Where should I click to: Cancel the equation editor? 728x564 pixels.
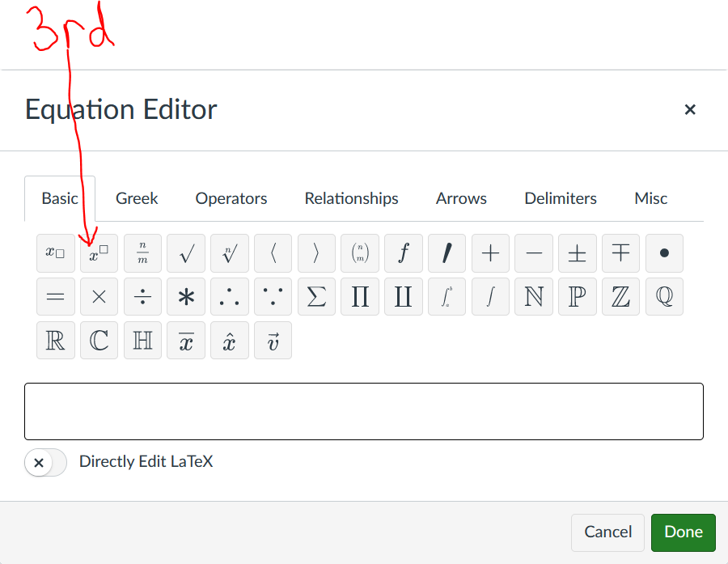pyautogui.click(x=607, y=532)
